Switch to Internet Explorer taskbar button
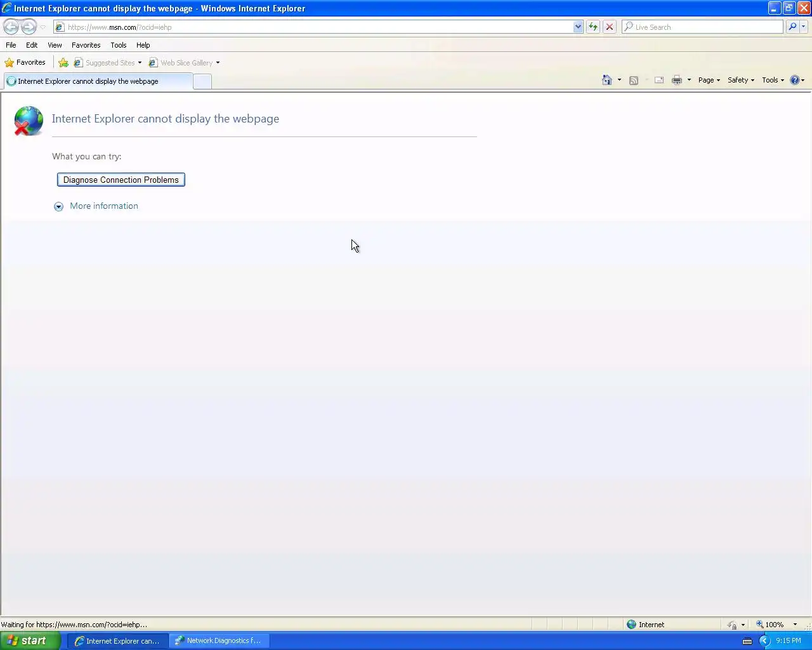 pos(117,641)
